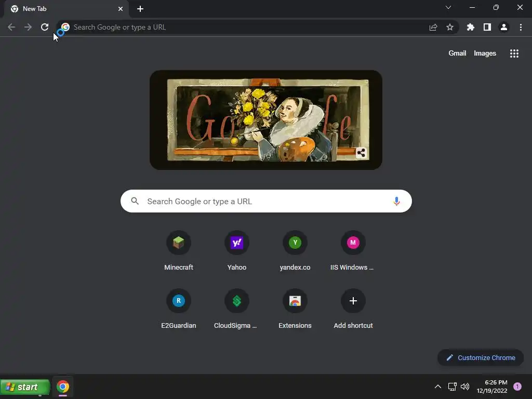Image resolution: width=532 pixels, height=399 pixels.
Task: Close the New Tab tab
Action: 121,9
